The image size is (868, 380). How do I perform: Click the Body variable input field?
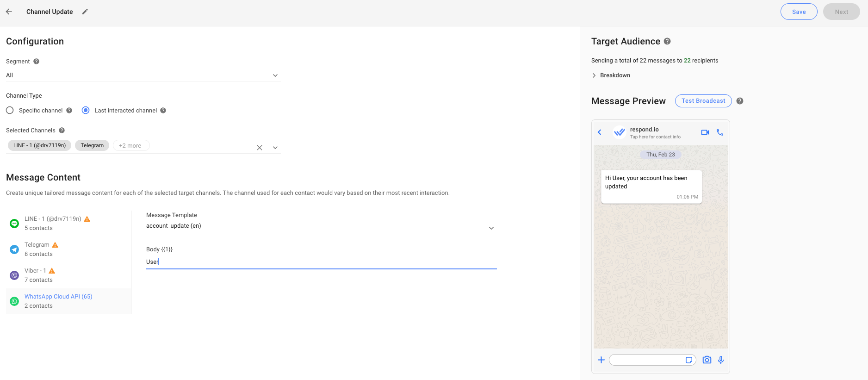point(321,262)
